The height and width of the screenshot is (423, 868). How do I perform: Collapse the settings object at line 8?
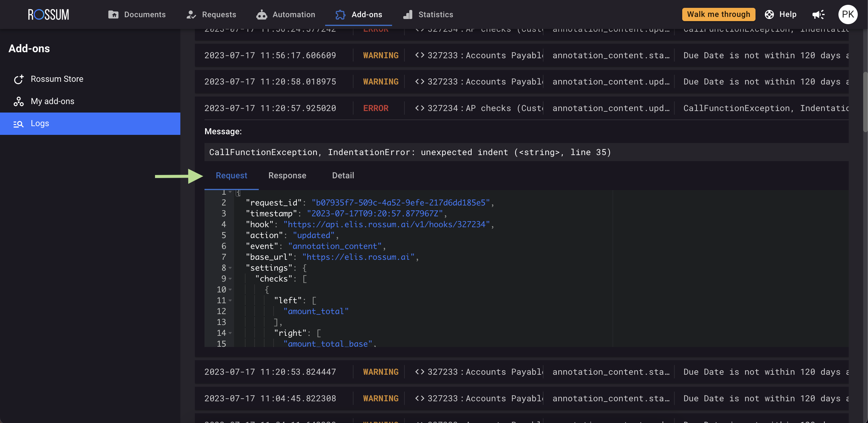[230, 268]
